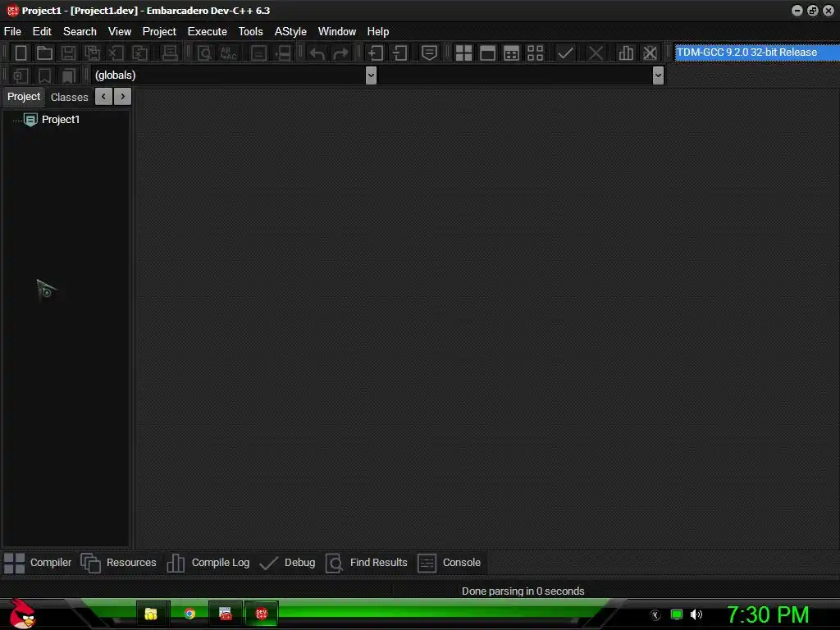Click the Replace text toolbar icon
The width and height of the screenshot is (840, 630).
[228, 53]
